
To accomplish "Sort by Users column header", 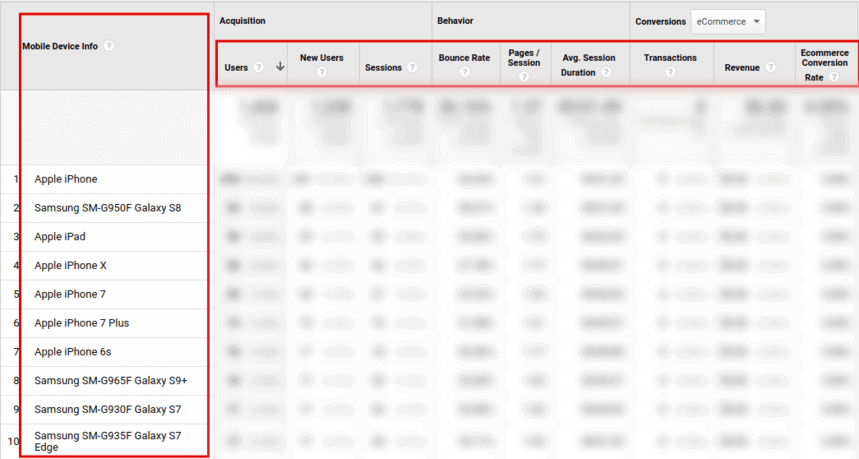I will [x=236, y=67].
